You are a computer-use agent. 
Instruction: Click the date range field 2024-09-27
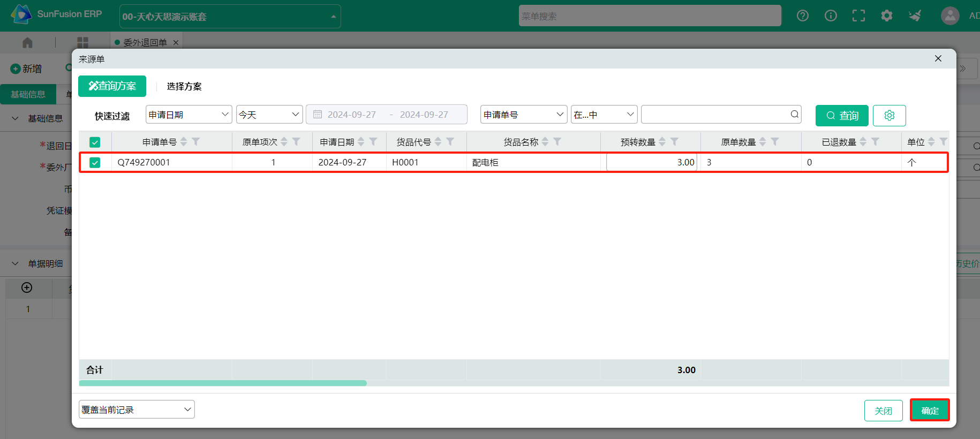point(387,115)
